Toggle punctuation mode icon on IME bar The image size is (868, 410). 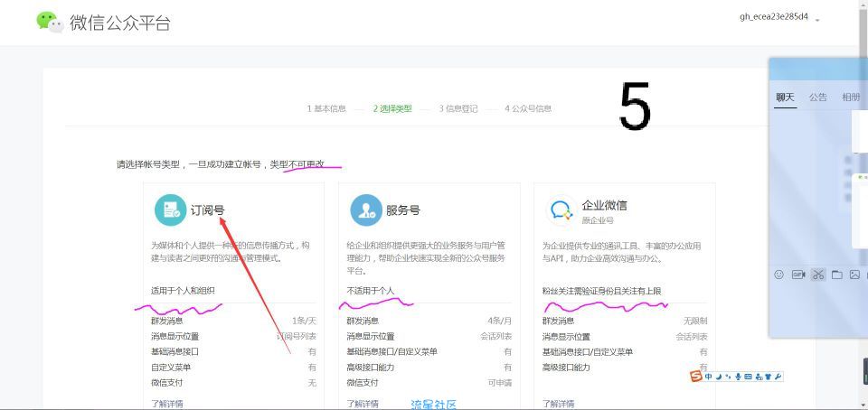click(x=728, y=377)
